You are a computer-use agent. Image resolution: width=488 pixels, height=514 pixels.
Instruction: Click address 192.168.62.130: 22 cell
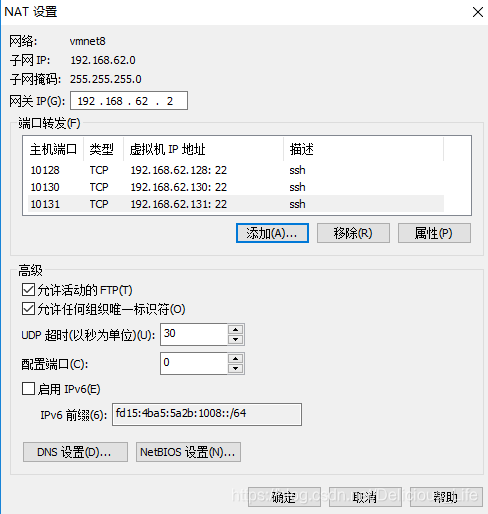tap(179, 187)
